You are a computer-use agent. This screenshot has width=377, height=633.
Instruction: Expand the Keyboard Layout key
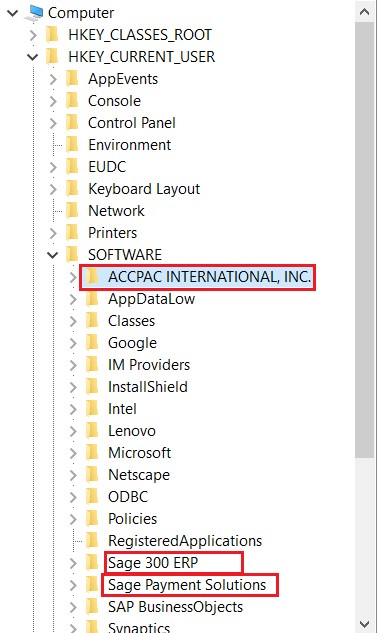[x=53, y=189]
